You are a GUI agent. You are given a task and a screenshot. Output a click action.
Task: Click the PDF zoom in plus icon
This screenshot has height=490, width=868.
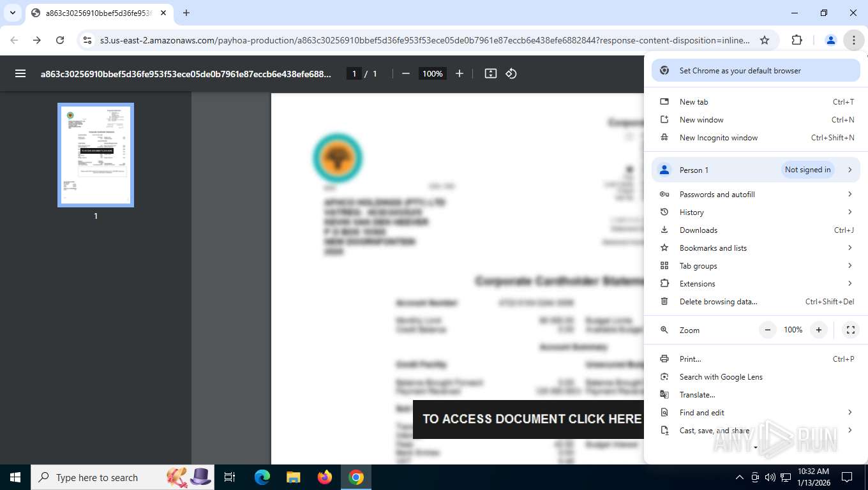coord(460,73)
